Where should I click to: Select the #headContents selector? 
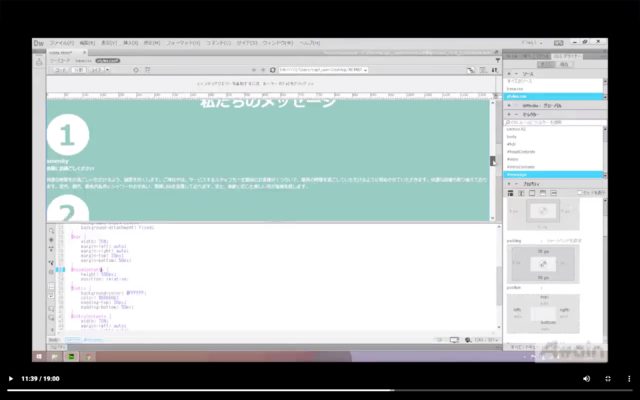point(553,152)
